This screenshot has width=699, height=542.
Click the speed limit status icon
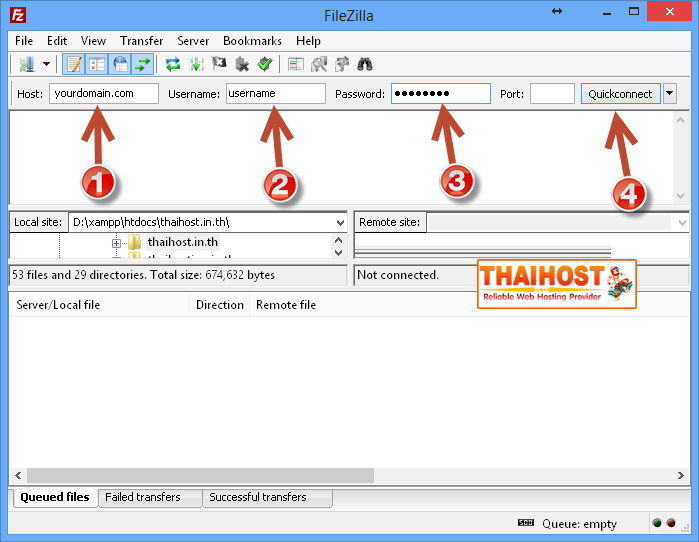[526, 523]
